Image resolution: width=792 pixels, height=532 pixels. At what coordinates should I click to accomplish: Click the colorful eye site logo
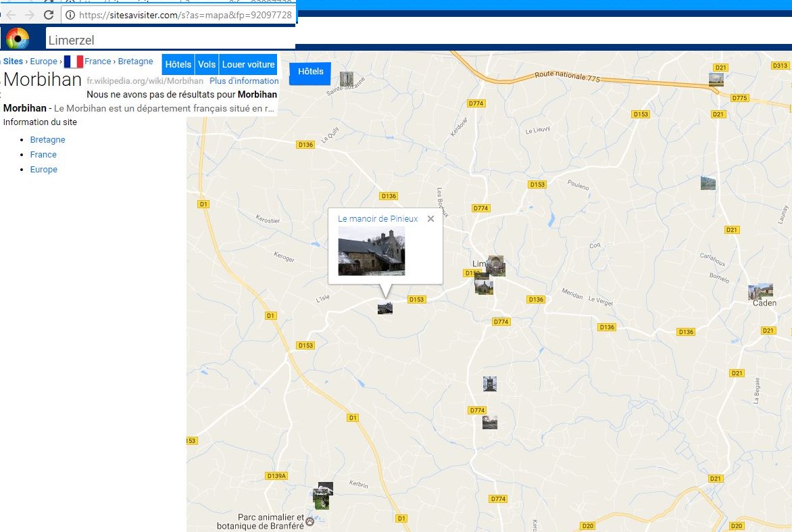(18, 39)
